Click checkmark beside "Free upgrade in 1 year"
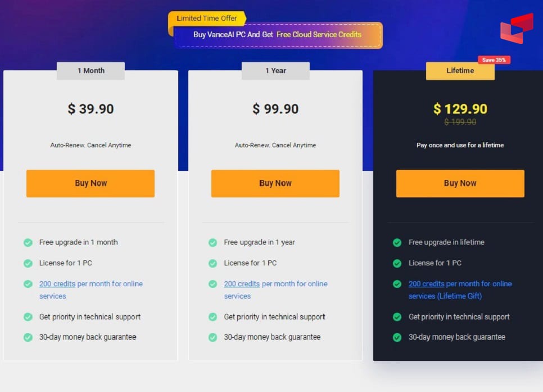543x392 pixels. (x=213, y=242)
